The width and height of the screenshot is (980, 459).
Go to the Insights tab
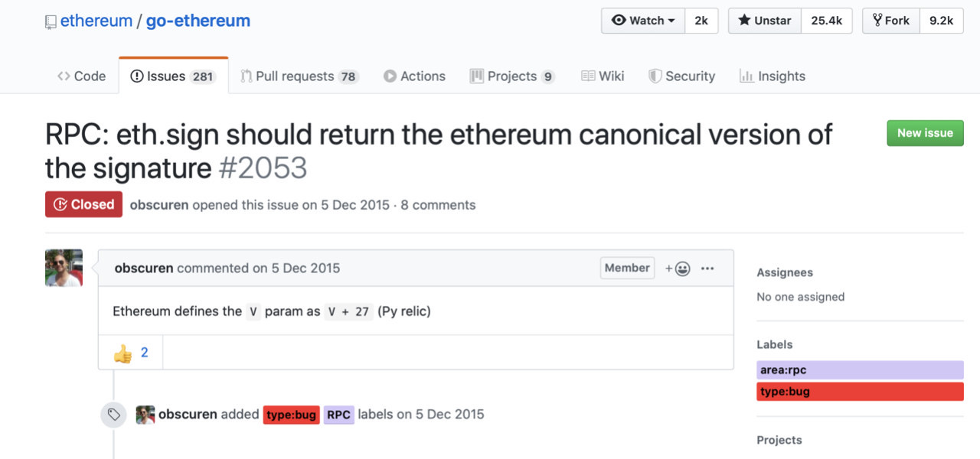point(772,76)
